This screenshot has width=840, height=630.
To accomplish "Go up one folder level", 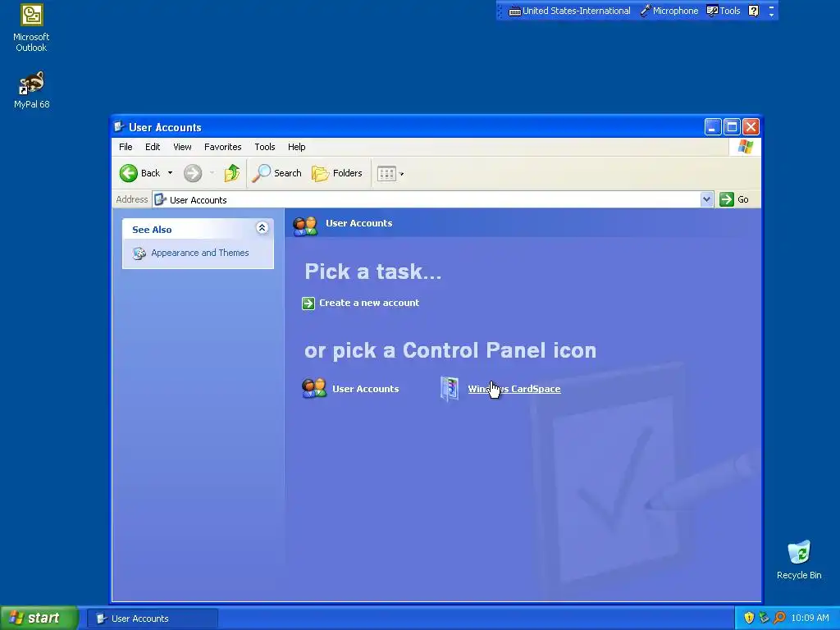I will [x=231, y=173].
